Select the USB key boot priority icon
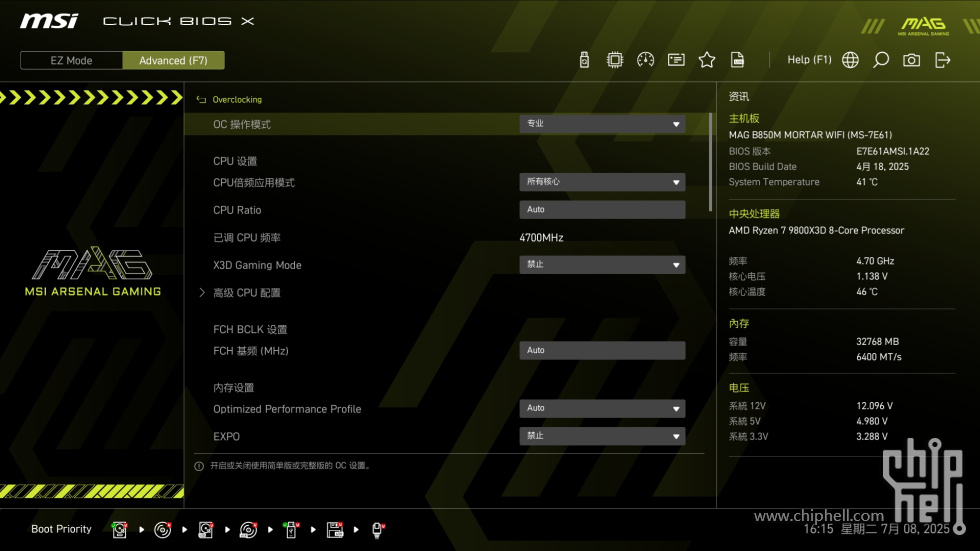980x551 pixels. [x=291, y=530]
